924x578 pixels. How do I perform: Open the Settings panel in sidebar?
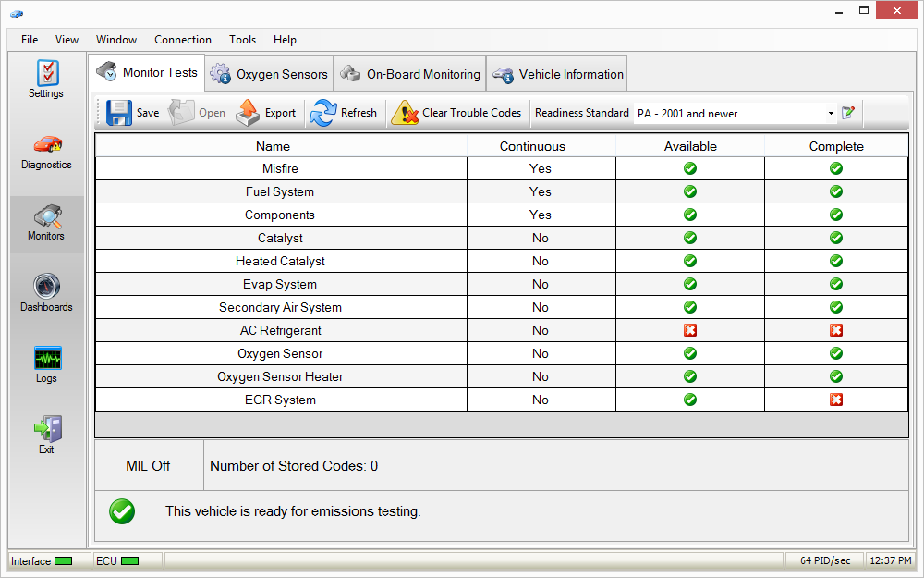pyautogui.click(x=46, y=80)
